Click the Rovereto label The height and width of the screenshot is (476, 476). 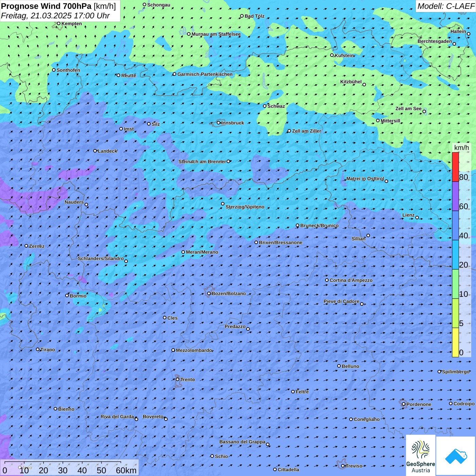click(x=153, y=417)
